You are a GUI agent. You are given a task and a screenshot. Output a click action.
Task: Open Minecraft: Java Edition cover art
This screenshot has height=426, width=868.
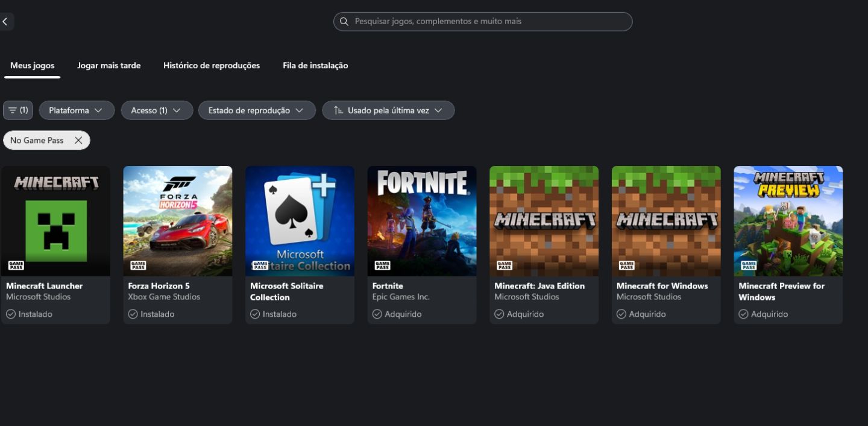click(x=544, y=221)
